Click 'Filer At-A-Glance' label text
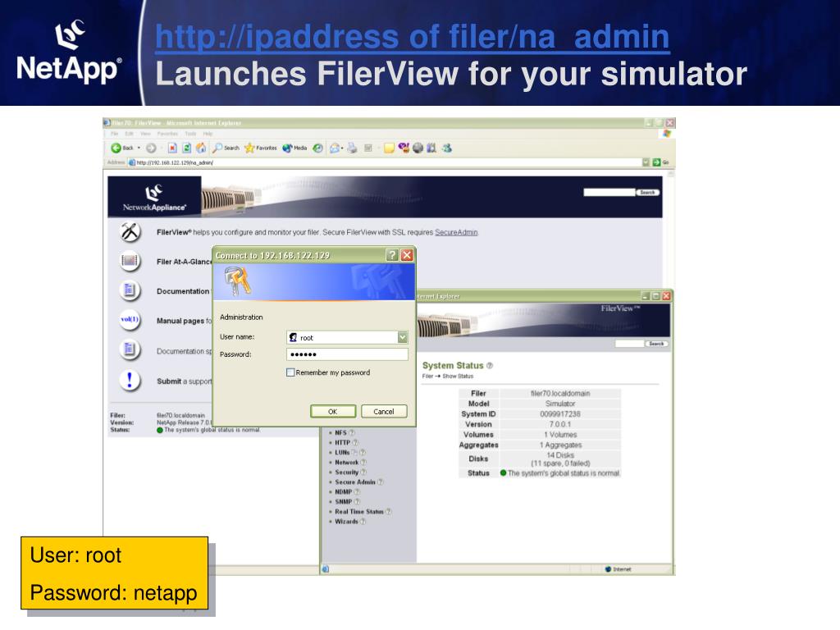 [184, 262]
